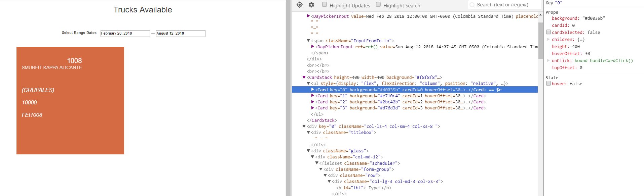644x196 pixels.
Task: Click the FEI1008 text on card
Action: (x=32, y=115)
